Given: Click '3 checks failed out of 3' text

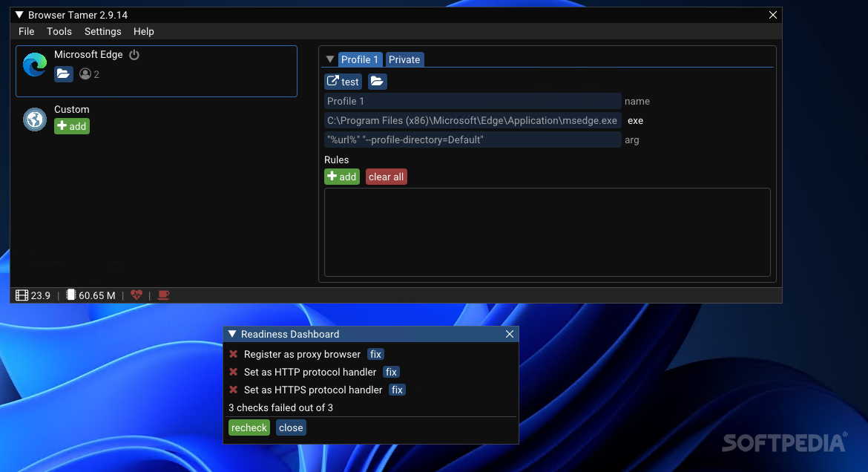Looking at the screenshot, I should [x=280, y=407].
